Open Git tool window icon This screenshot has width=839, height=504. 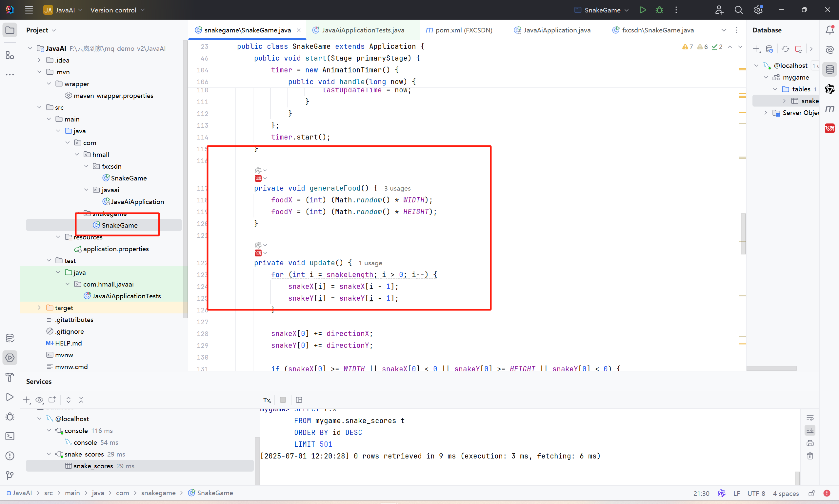coord(10,475)
